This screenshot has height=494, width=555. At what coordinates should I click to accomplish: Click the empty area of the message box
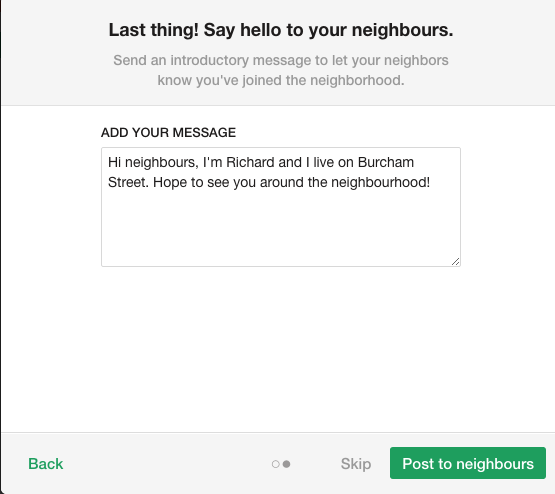281,230
